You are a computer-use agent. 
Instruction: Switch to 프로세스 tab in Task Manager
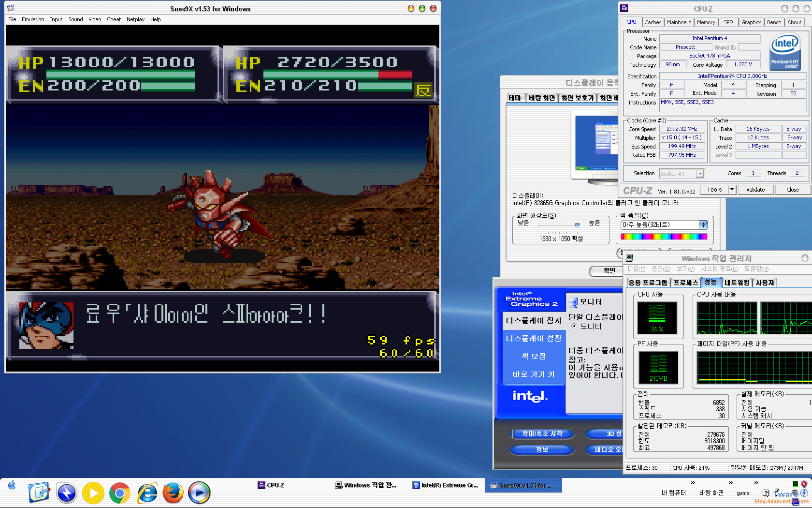coord(686,283)
